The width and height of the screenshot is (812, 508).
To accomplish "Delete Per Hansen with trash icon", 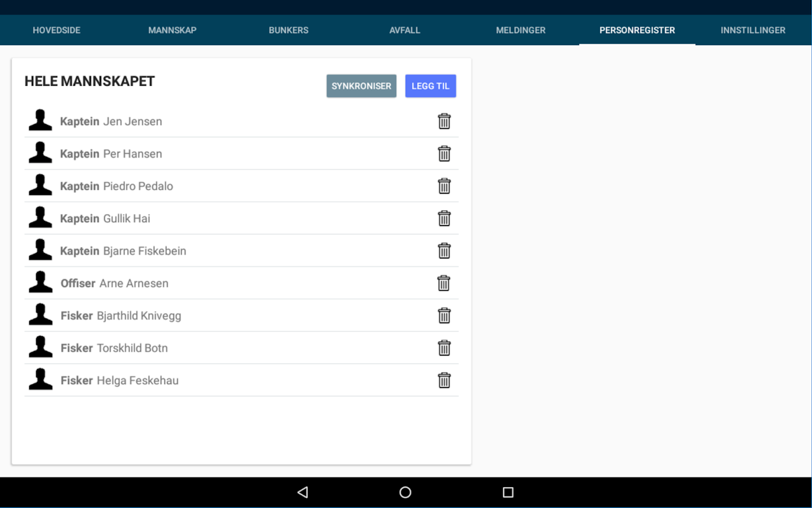I will [x=444, y=154].
